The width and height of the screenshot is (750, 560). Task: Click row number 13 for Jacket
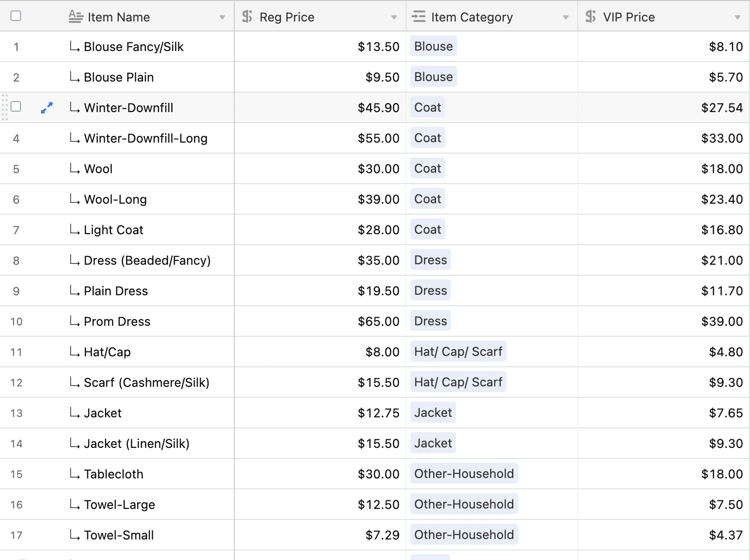16,414
